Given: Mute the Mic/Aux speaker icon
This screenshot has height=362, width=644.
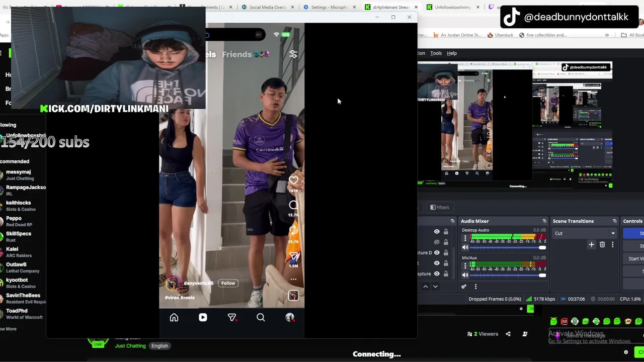Looking at the screenshot, I should pos(465,275).
